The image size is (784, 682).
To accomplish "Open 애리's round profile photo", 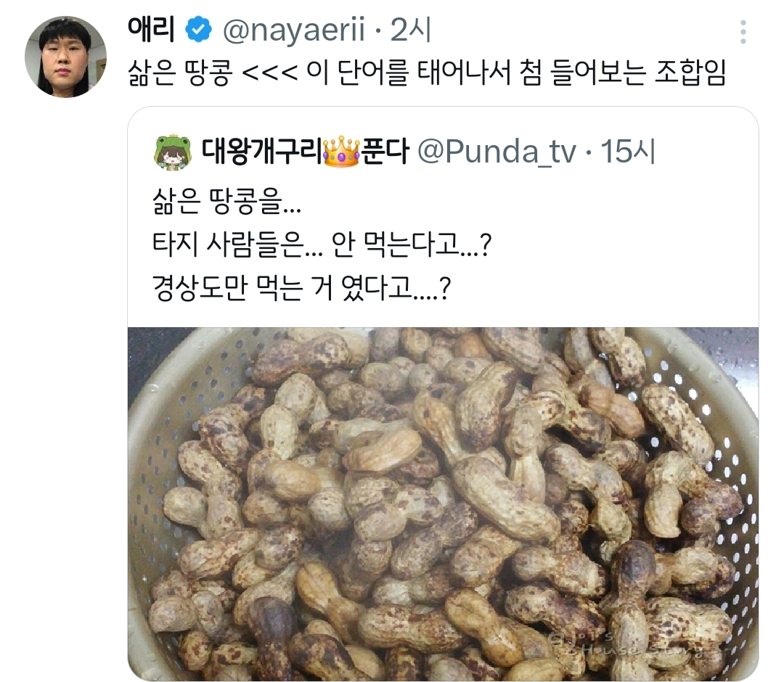I will 65,57.
